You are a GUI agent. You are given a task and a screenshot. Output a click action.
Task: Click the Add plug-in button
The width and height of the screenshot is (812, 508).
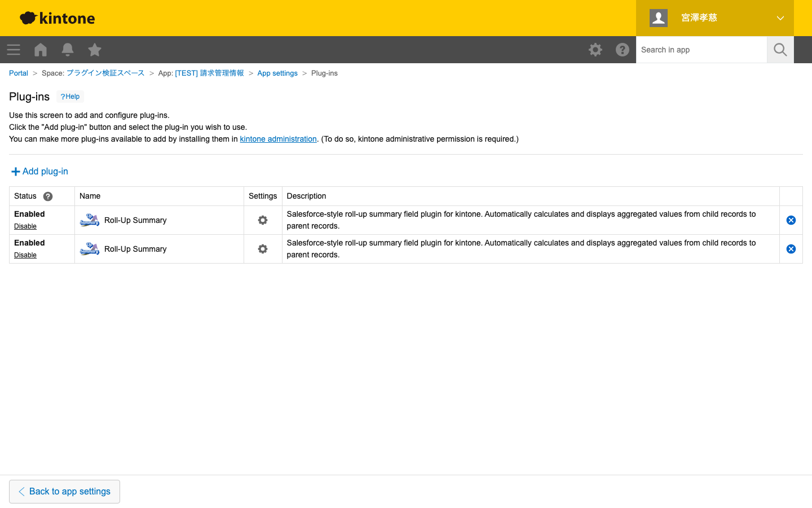pos(39,172)
